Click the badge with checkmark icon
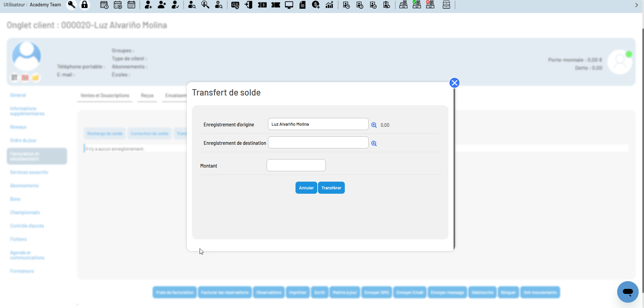Screen dimensions: 644x308 (373, 5)
